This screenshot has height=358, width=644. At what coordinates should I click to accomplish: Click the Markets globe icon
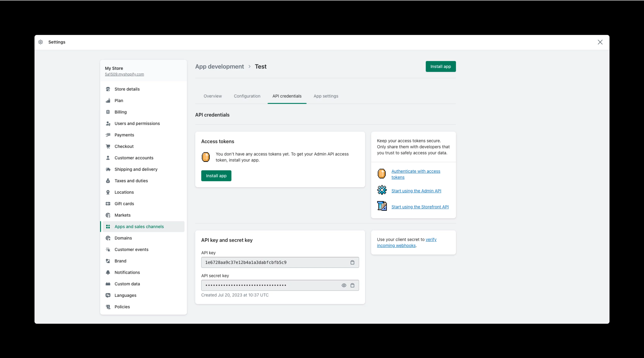tap(108, 215)
